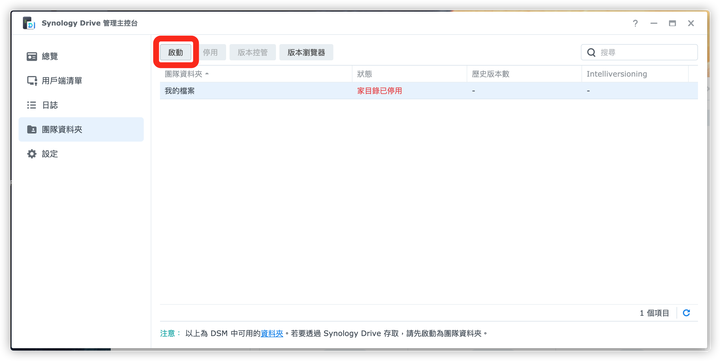Click the 日誌 list icon

[x=31, y=105]
